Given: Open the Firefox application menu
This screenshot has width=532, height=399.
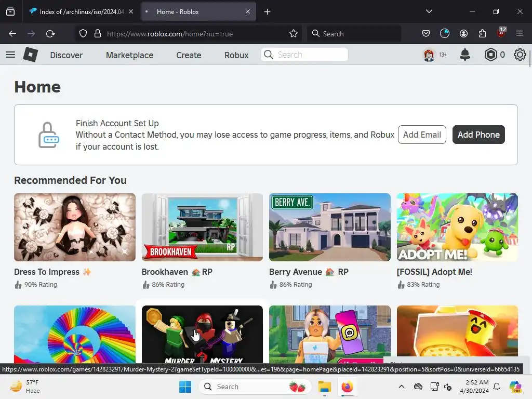Looking at the screenshot, I should point(520,33).
